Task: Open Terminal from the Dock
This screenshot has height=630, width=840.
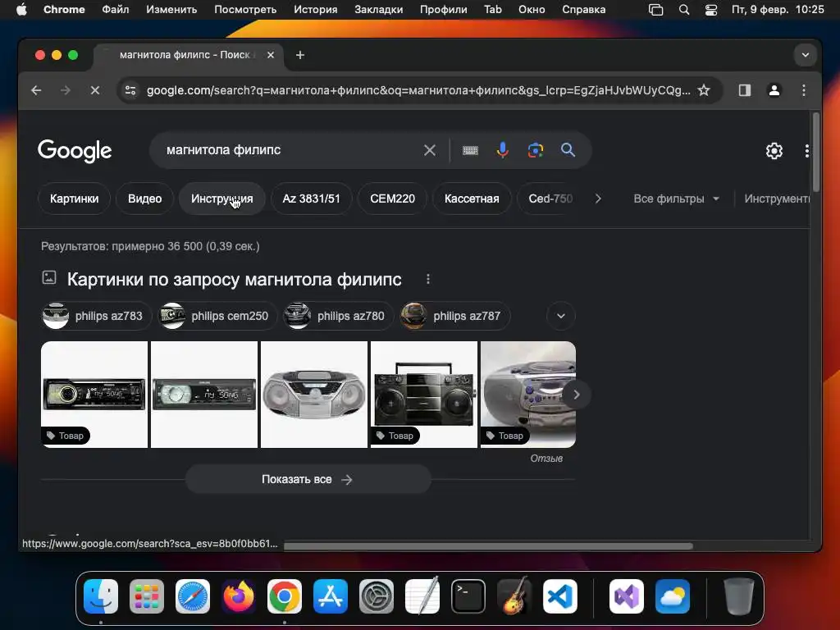Action: (468, 596)
